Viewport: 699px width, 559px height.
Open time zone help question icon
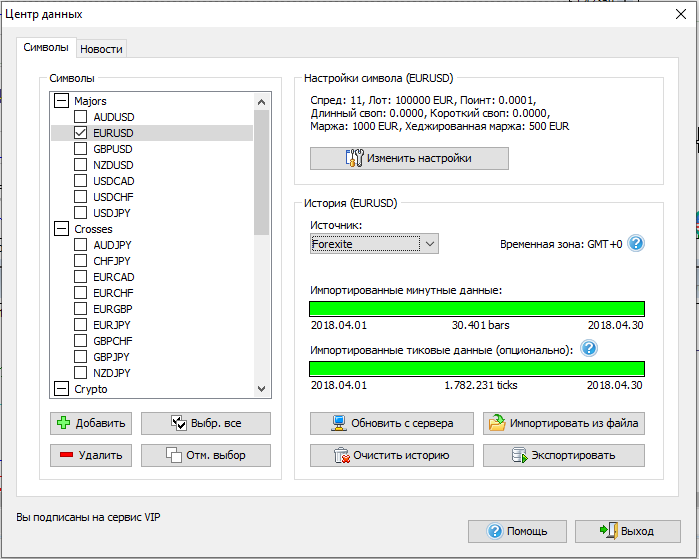point(636,243)
